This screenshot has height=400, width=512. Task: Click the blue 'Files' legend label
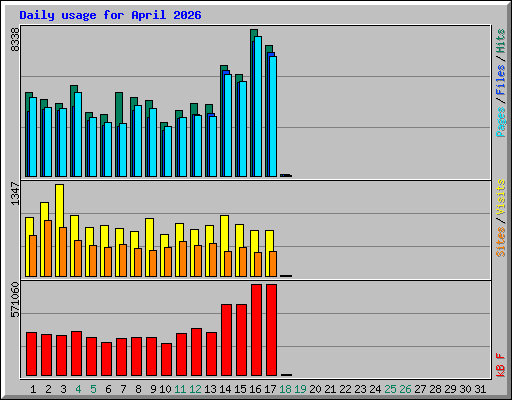[500, 80]
